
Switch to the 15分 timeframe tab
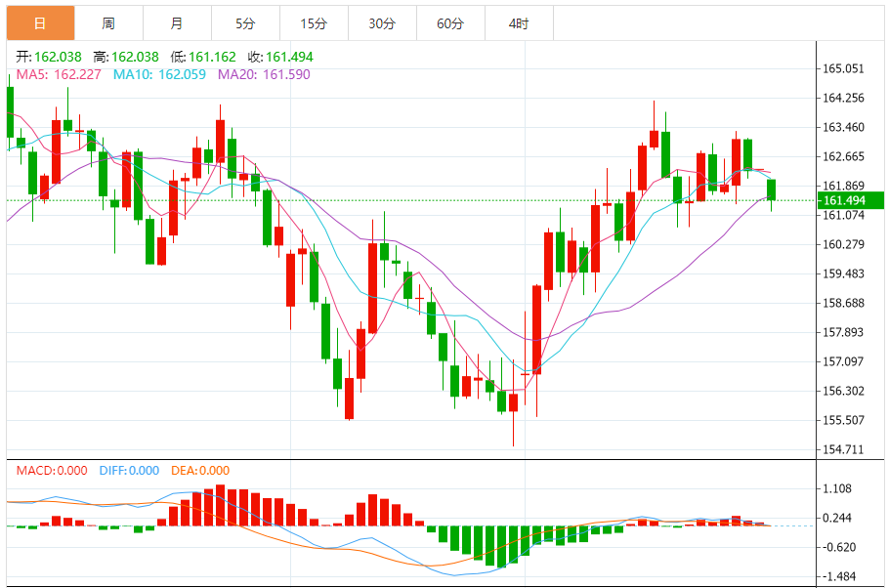315,23
